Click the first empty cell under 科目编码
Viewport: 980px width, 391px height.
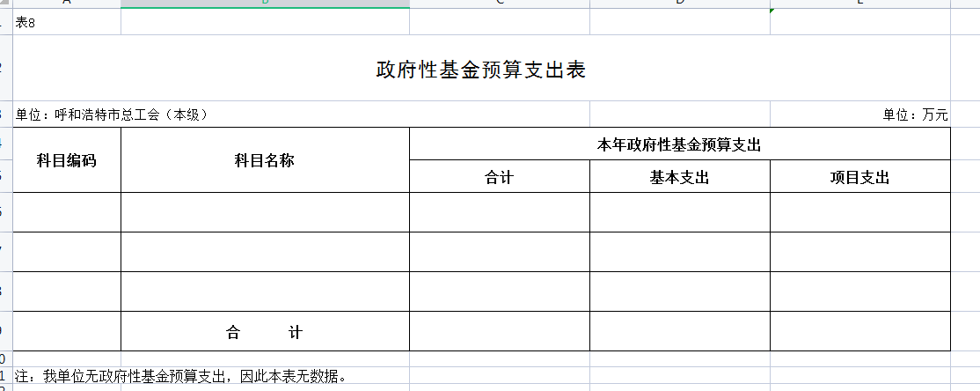point(67,212)
